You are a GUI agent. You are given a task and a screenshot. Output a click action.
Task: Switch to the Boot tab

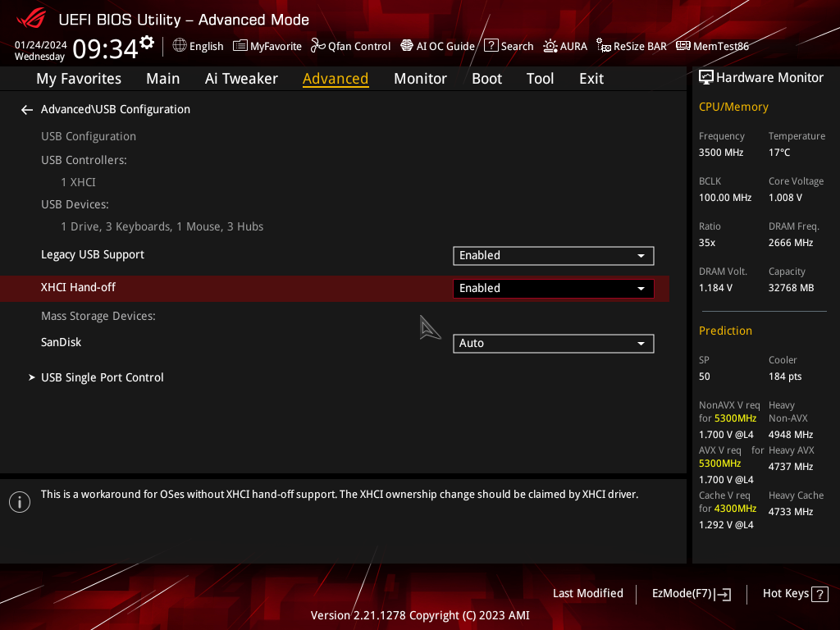pos(486,79)
